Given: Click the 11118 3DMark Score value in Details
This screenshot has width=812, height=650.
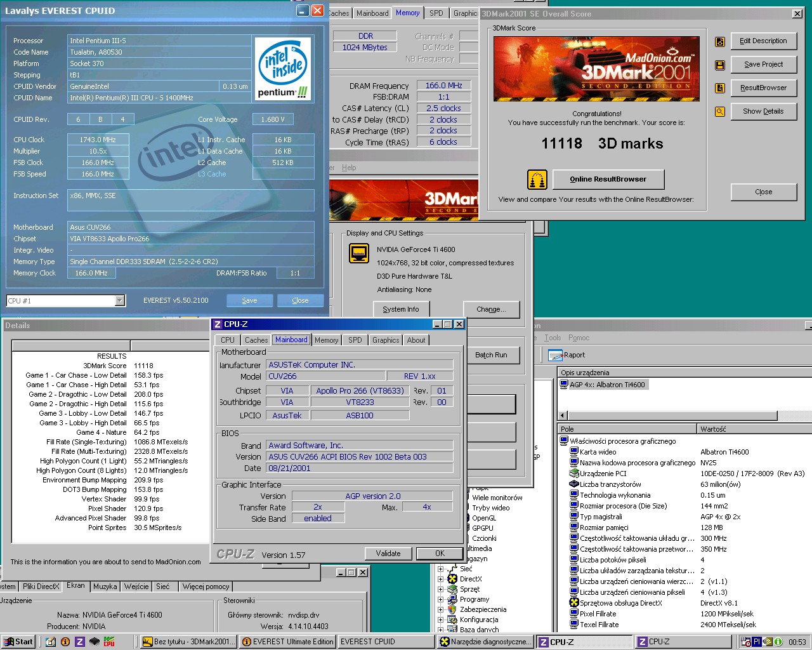Looking at the screenshot, I should pos(143,366).
